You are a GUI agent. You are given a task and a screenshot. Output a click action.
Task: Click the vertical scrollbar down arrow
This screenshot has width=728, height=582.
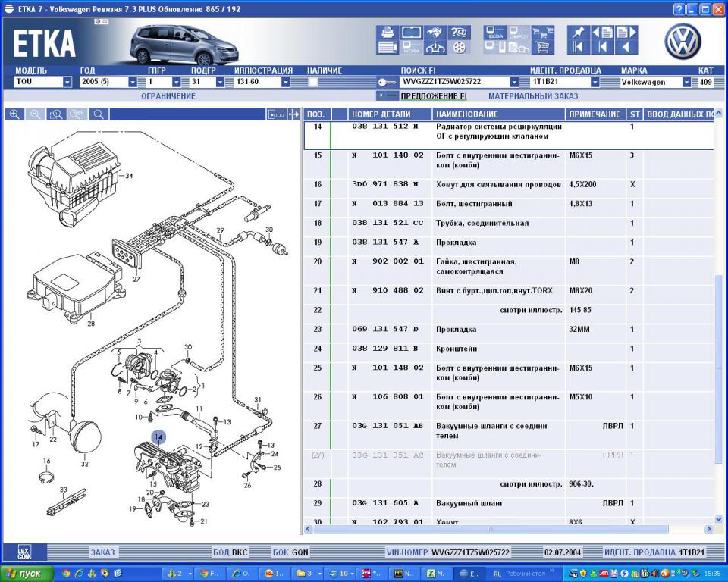point(719,519)
